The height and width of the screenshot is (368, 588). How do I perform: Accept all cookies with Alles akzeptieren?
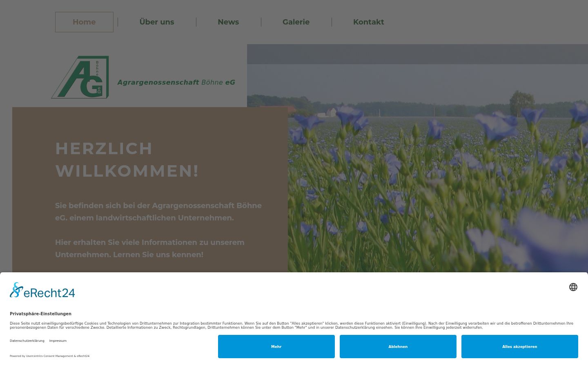[520, 347]
